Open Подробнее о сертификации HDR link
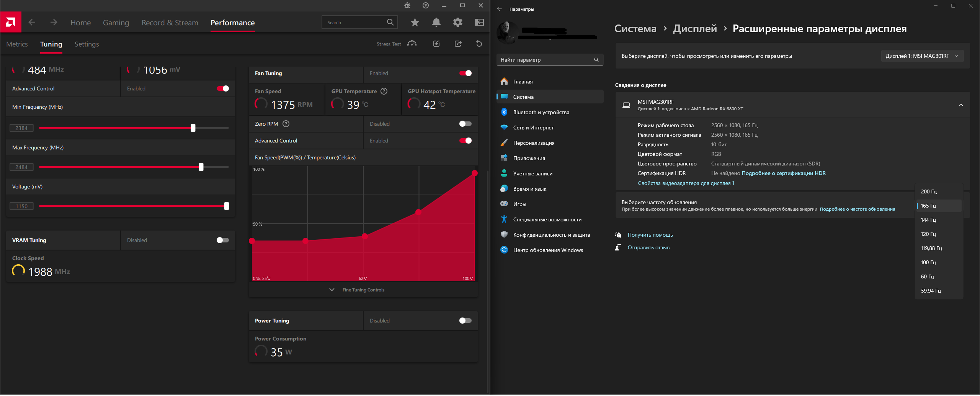The height and width of the screenshot is (396, 980). pyautogui.click(x=784, y=173)
